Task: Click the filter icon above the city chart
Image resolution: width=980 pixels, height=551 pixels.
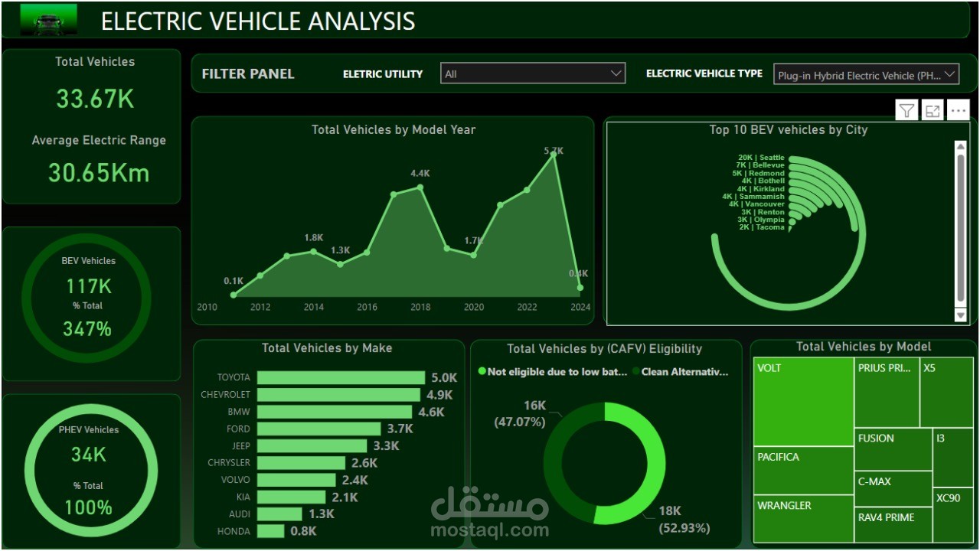Action: (906, 111)
